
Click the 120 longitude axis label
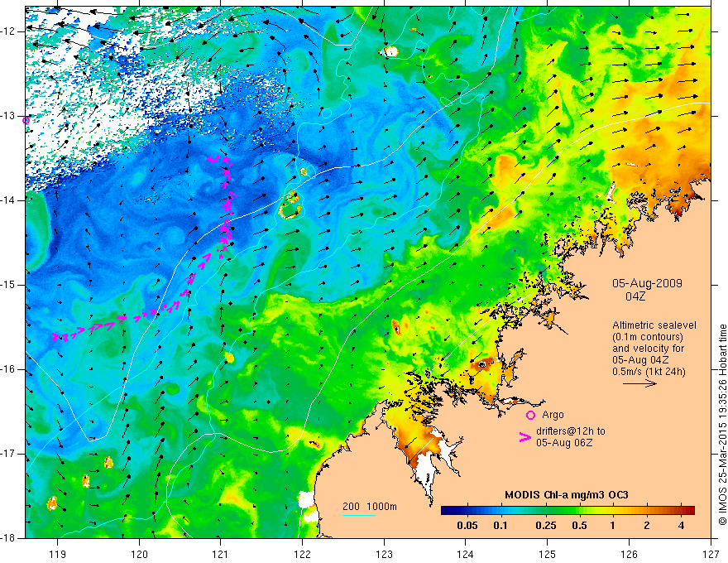coord(139,554)
